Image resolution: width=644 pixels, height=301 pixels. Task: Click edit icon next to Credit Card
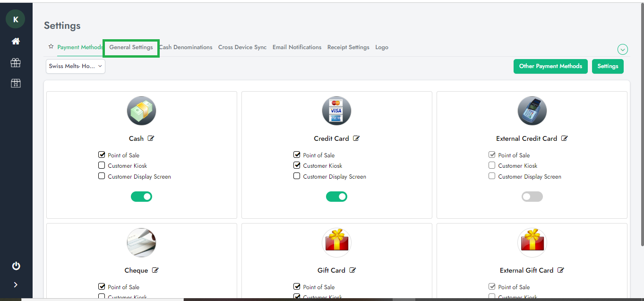pos(356,138)
